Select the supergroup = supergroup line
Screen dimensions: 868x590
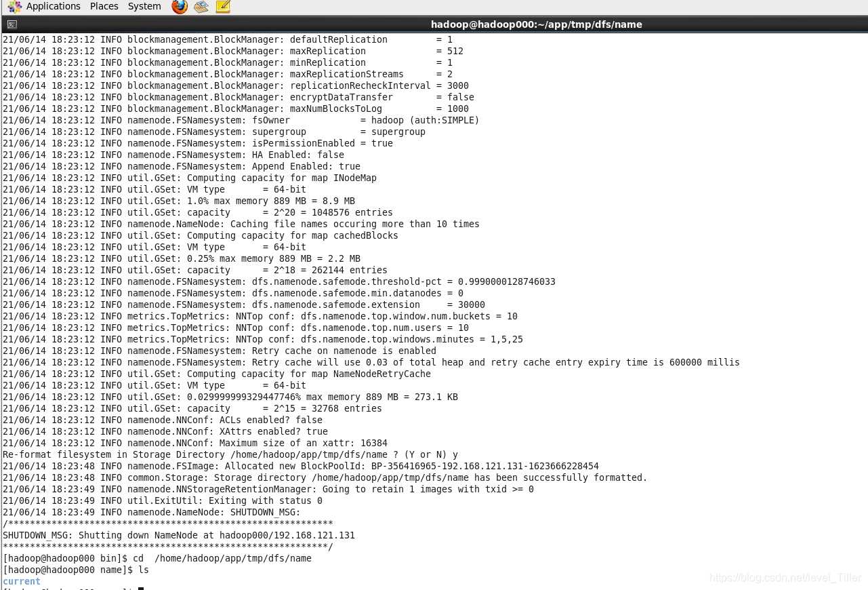tap(214, 132)
